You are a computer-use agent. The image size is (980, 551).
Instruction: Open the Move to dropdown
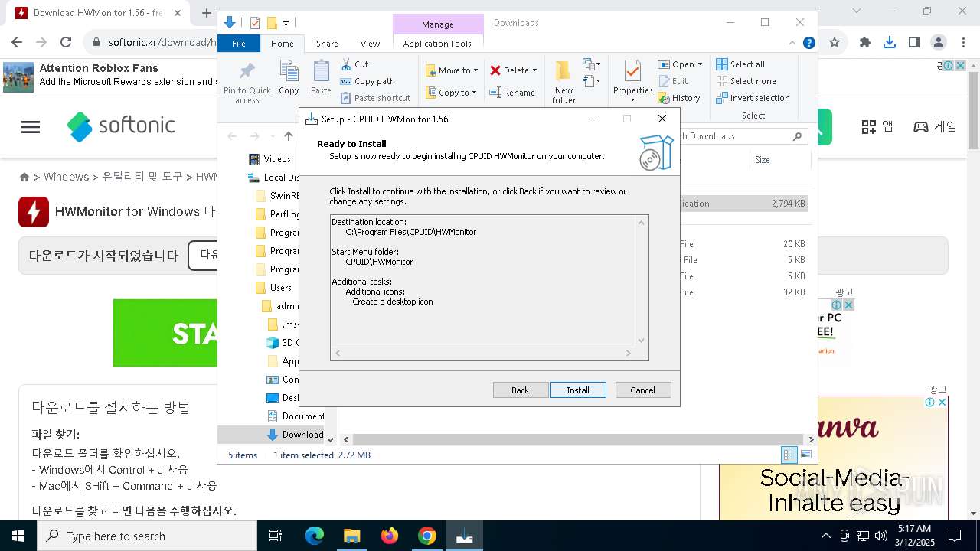click(452, 70)
